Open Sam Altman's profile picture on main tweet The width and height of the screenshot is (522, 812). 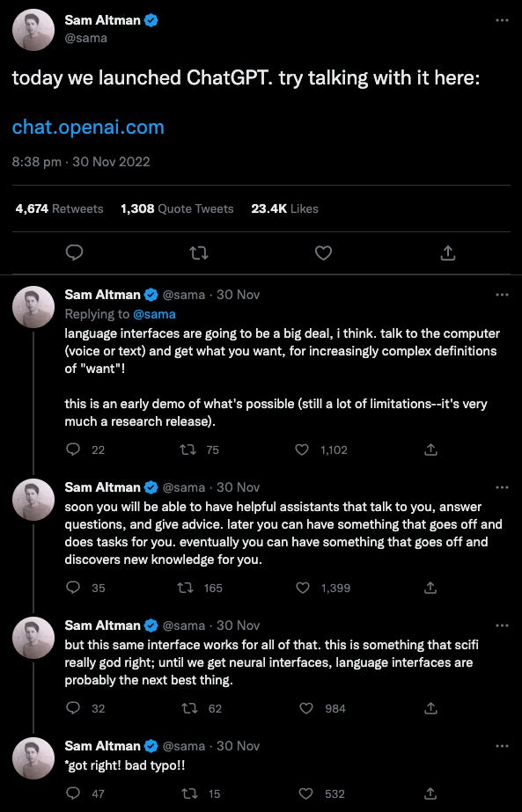(x=33, y=30)
